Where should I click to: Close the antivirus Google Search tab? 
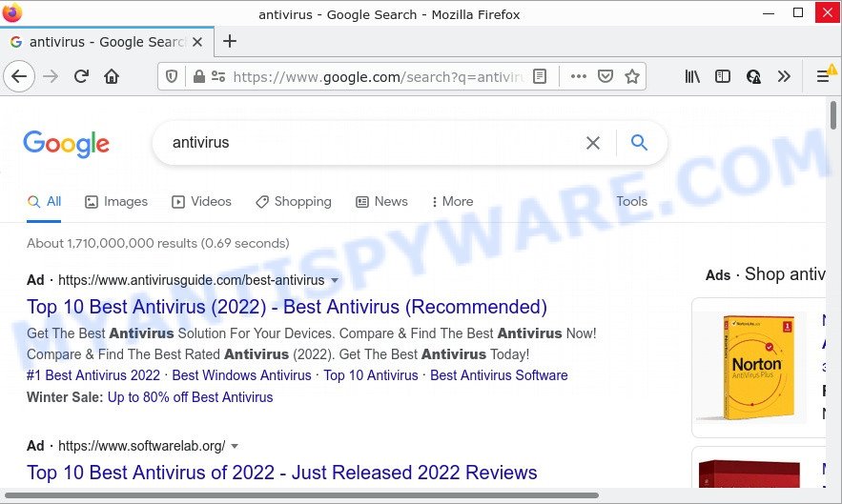click(197, 42)
